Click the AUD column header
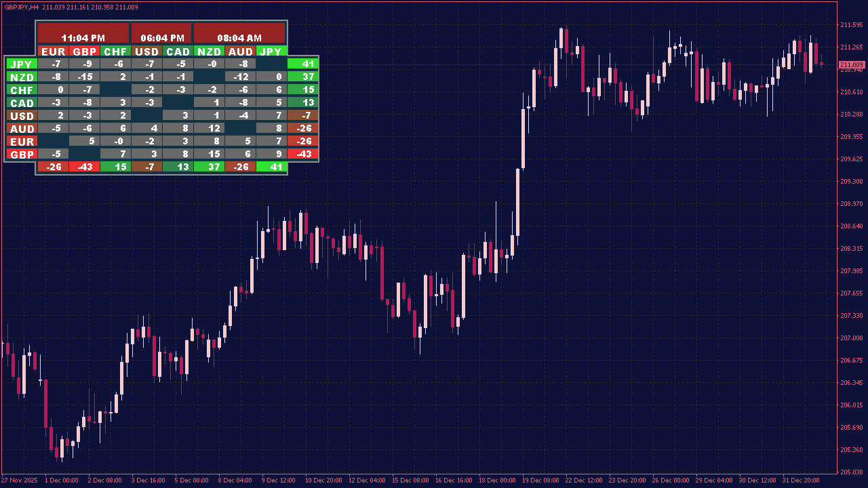868x488 pixels. pos(239,52)
